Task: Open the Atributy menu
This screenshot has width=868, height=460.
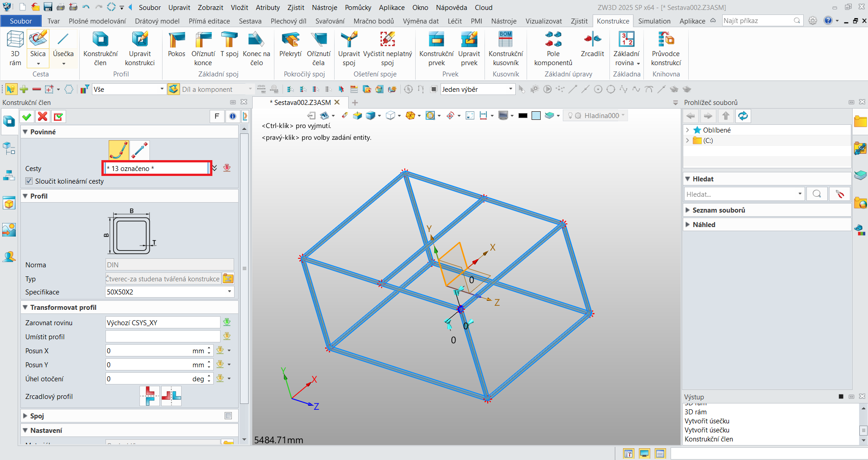Action: [x=268, y=7]
